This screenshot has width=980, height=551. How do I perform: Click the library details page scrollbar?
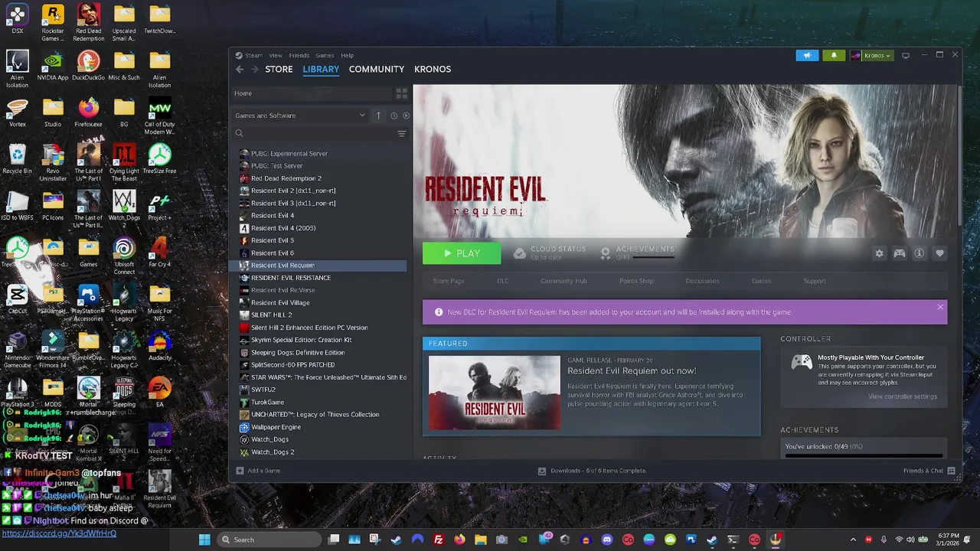959,157
